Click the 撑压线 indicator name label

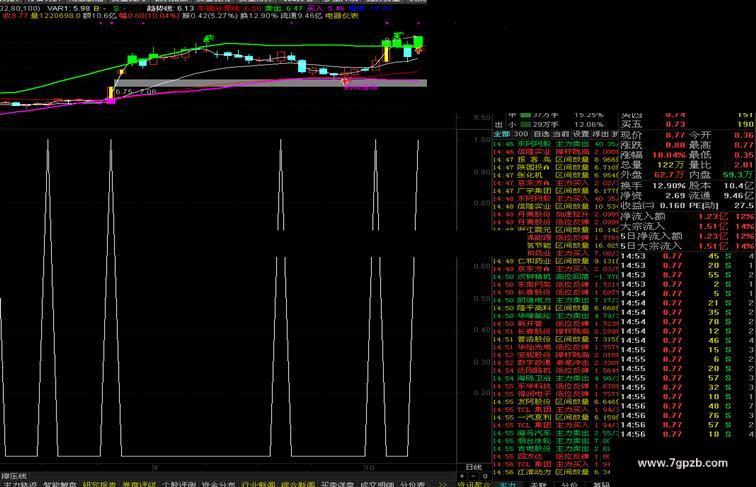coord(14,476)
